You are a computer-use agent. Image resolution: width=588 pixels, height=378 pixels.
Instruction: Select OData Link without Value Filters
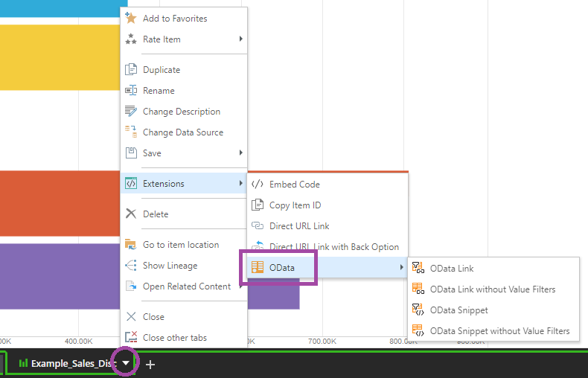[492, 289]
